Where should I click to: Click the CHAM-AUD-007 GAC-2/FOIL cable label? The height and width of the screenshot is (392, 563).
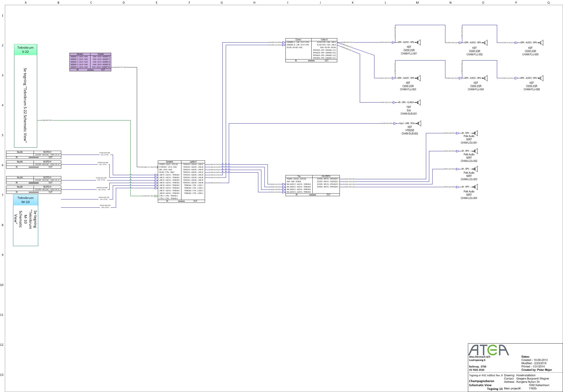pyautogui.click(x=101, y=179)
